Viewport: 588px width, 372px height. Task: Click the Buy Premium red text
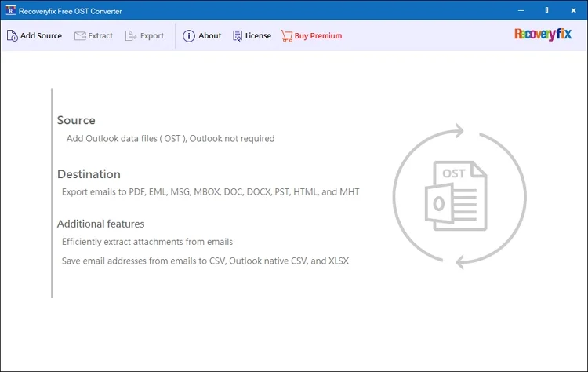coord(318,35)
